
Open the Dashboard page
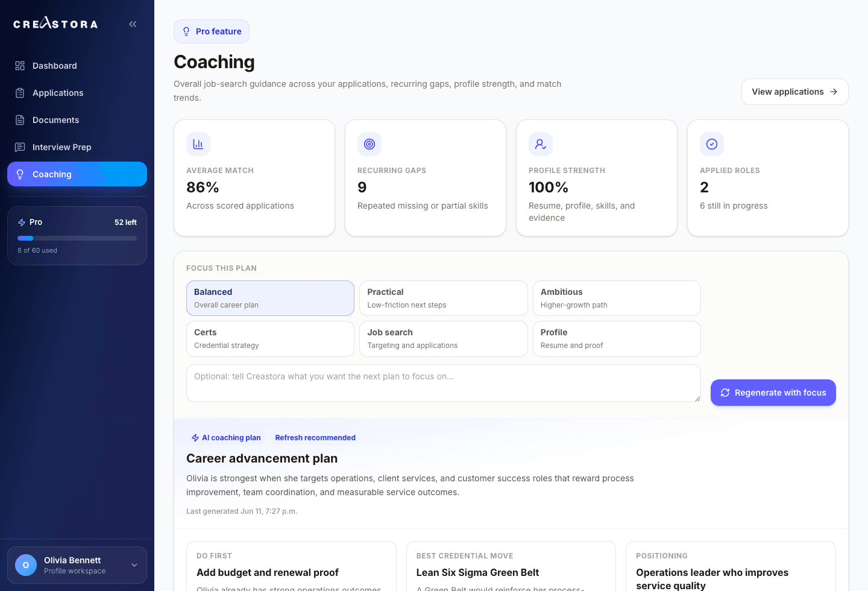point(77,66)
